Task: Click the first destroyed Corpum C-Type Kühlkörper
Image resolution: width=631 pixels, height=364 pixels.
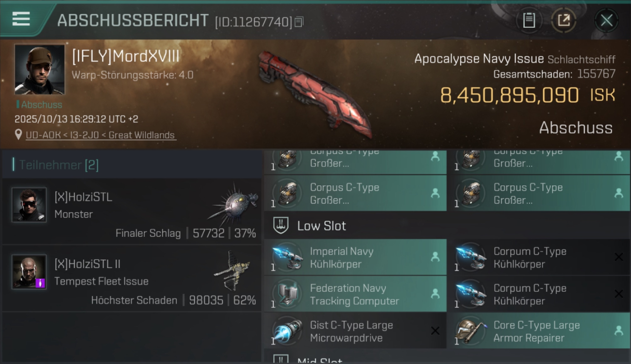Action: point(538,257)
